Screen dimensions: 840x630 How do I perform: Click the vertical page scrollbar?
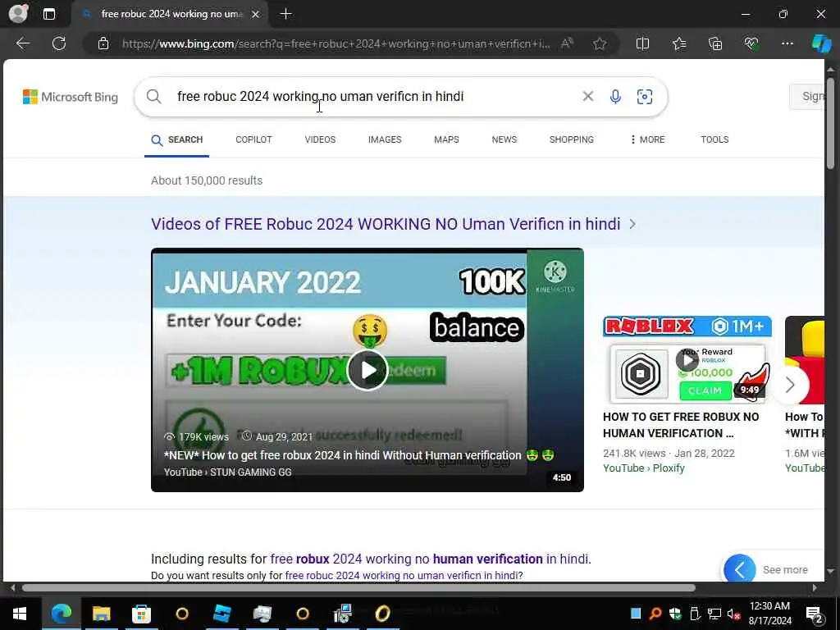tap(830, 123)
